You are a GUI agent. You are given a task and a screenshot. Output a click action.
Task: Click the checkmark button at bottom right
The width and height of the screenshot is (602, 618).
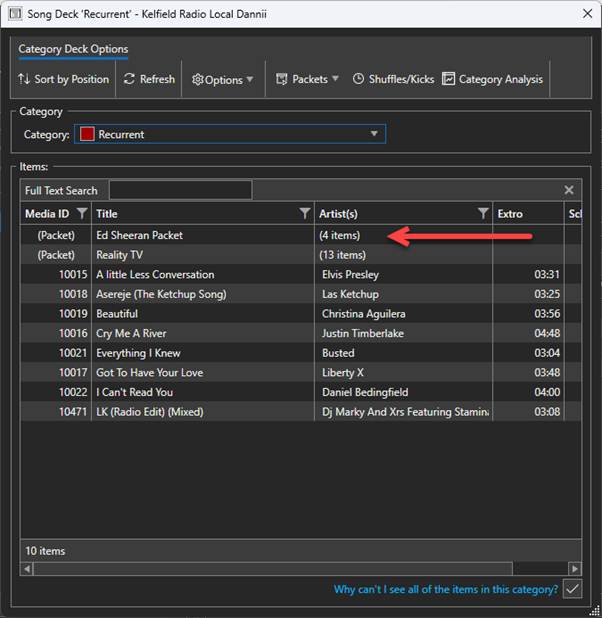click(x=572, y=589)
